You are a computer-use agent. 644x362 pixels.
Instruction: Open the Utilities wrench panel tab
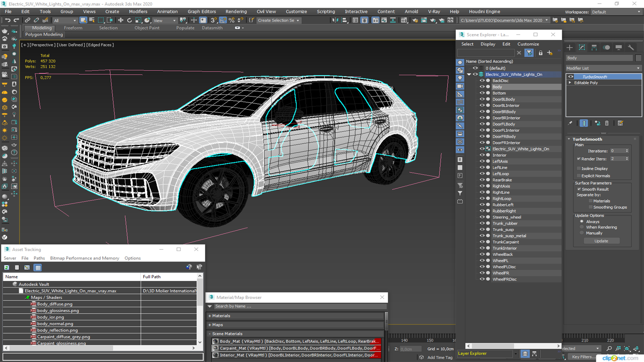(x=631, y=48)
